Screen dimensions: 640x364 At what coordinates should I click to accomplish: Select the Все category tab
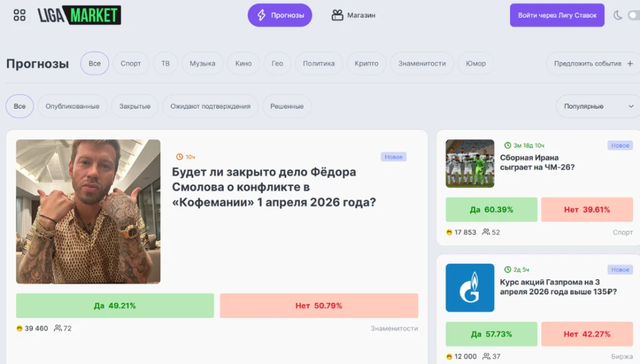pyautogui.click(x=95, y=63)
